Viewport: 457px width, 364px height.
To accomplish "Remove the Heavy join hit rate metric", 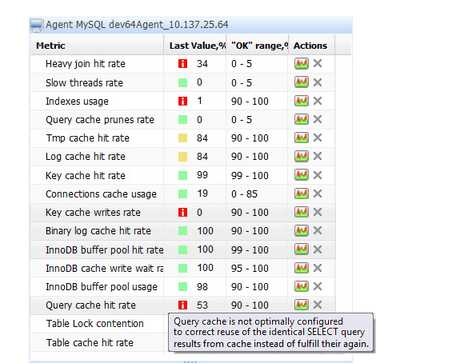I will point(318,63).
